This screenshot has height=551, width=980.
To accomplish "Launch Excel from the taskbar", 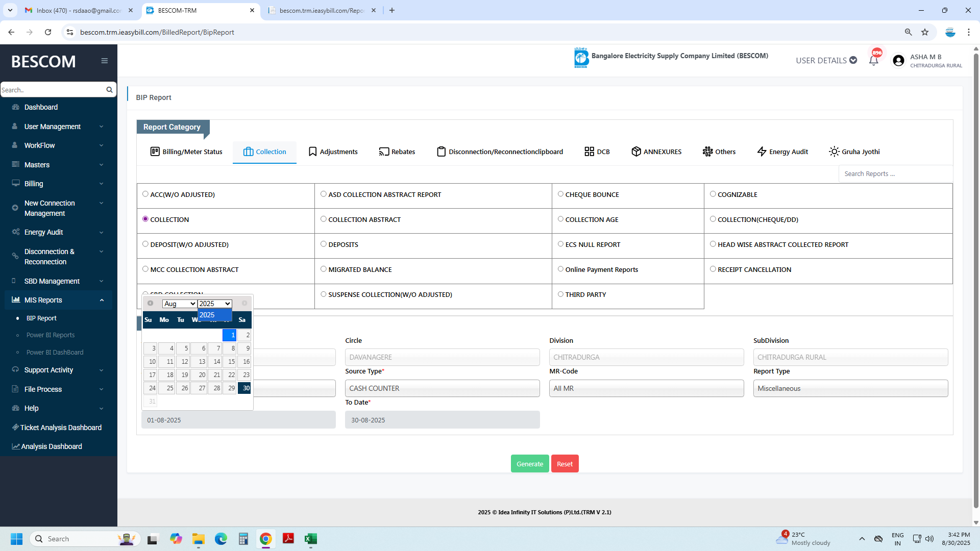I will click(x=310, y=539).
